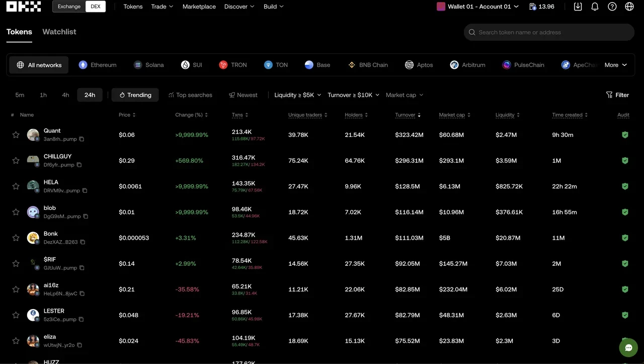Click the token search field
644x364 pixels.
[x=549, y=32]
